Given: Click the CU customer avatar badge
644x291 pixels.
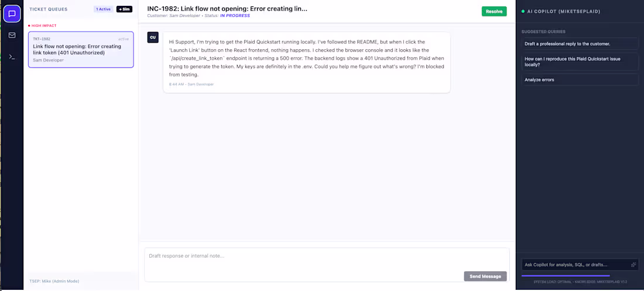Looking at the screenshot, I should [x=153, y=37].
